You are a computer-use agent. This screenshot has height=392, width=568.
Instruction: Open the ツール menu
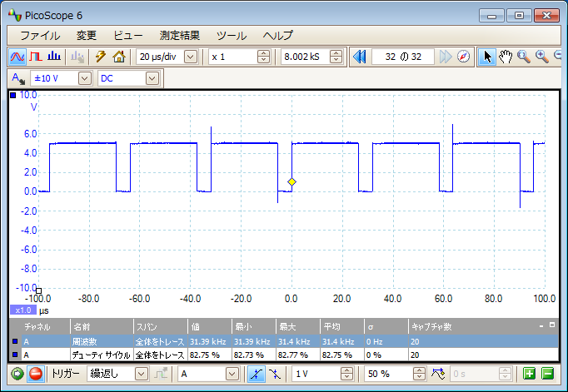pos(232,36)
